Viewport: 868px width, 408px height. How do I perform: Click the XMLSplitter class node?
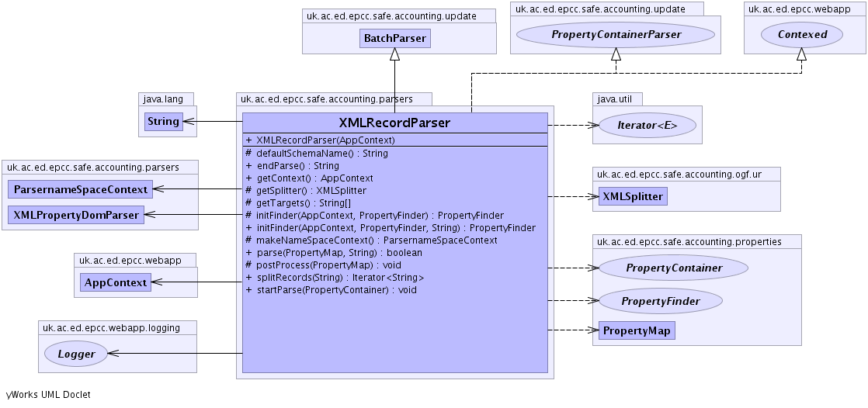pyautogui.click(x=633, y=196)
